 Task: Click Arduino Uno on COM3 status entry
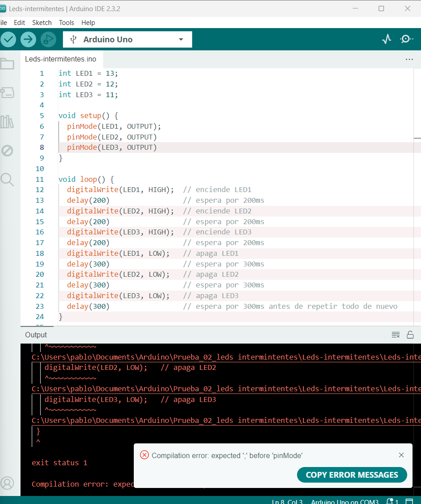345,501
